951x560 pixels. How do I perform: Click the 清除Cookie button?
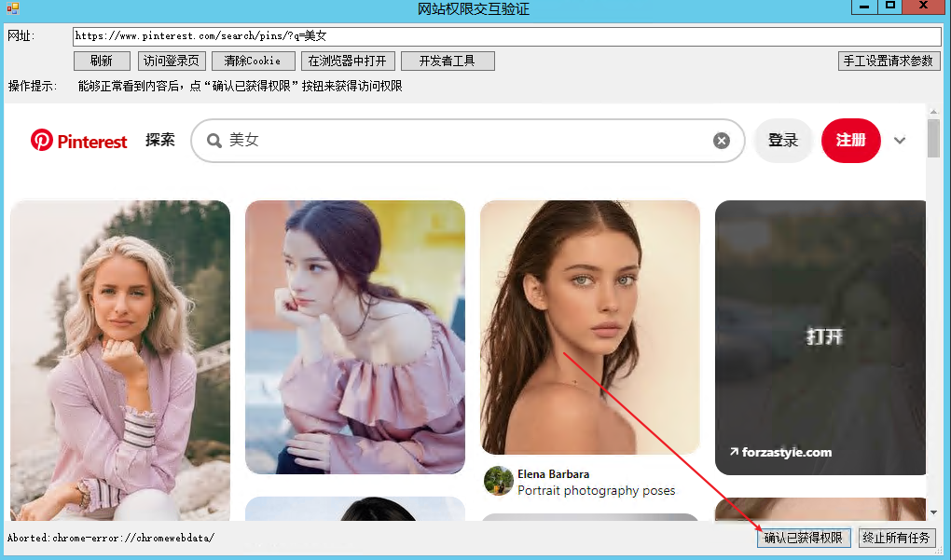coord(253,61)
